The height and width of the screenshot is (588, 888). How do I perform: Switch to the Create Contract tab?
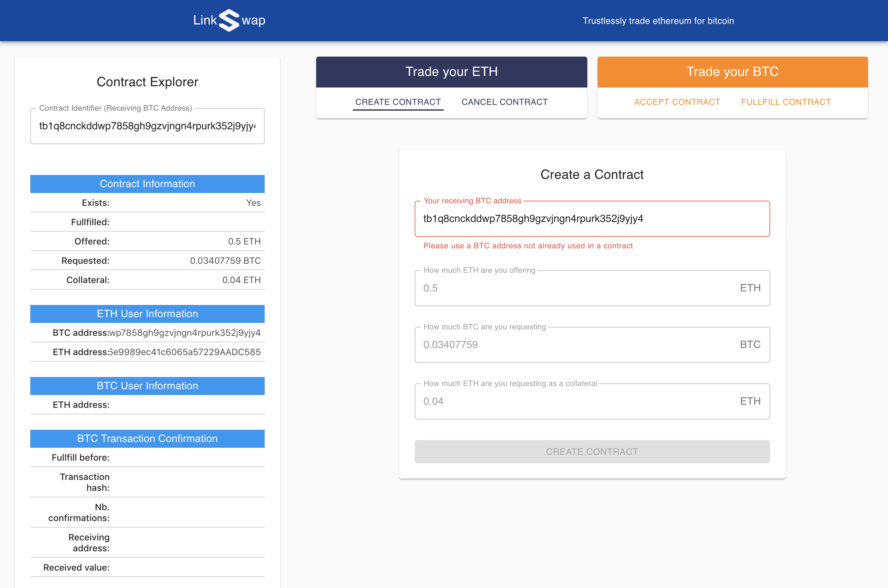pyautogui.click(x=398, y=102)
